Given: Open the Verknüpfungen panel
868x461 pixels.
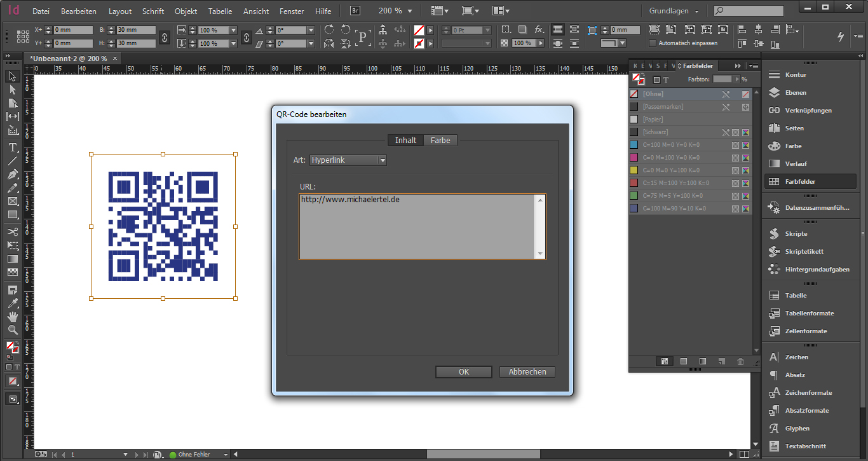Looking at the screenshot, I should [810, 111].
